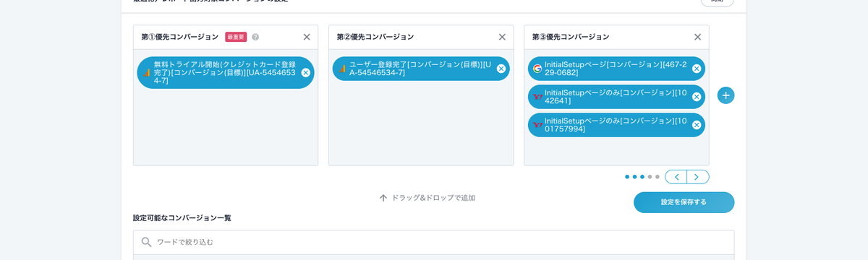Remove InitialSetupページのみ 1001757994 chip
The width and height of the screenshot is (868, 260).
coord(697,125)
